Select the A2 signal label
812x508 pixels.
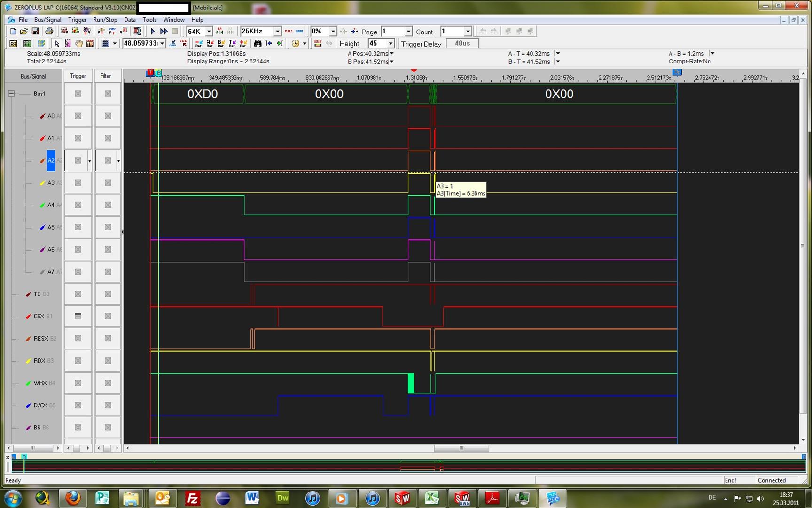coord(51,160)
